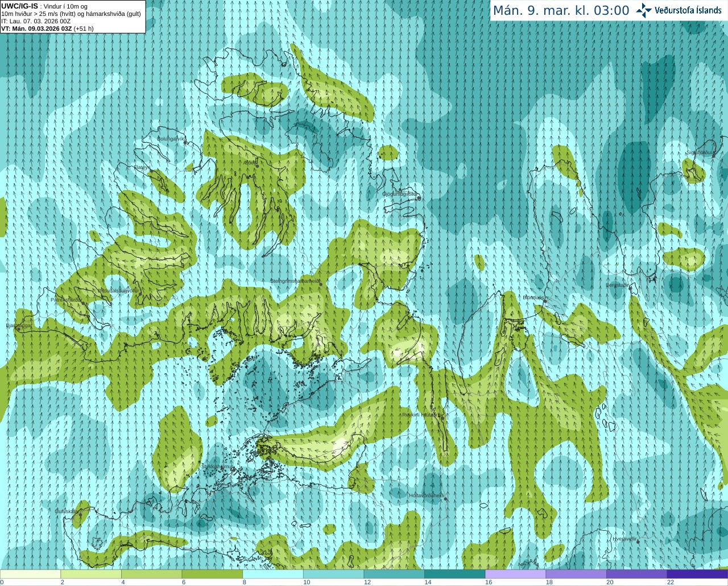The image size is (728, 586).
Task: Click the legend scale value 8
Action: coord(245,582)
